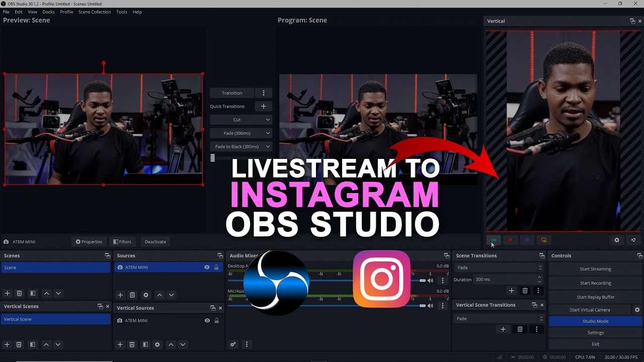Screen dimensions: 644x362
Task: Add a source in Vertical Sources panel
Action: [x=120, y=344]
